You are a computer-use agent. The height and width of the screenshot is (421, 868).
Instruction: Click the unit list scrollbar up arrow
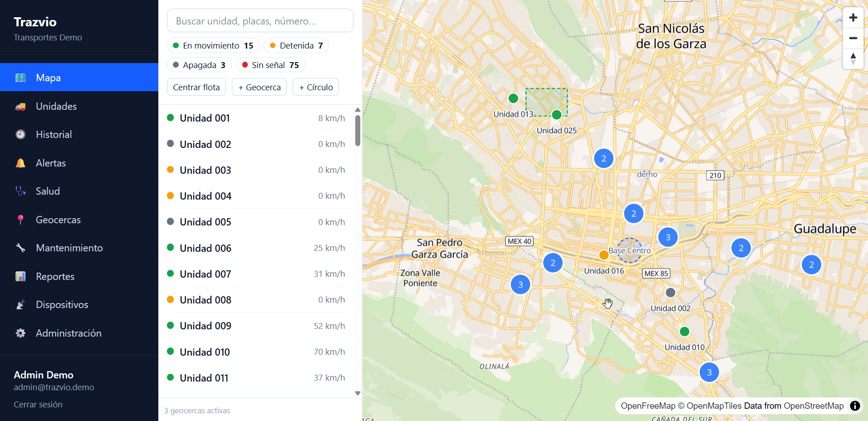click(358, 110)
